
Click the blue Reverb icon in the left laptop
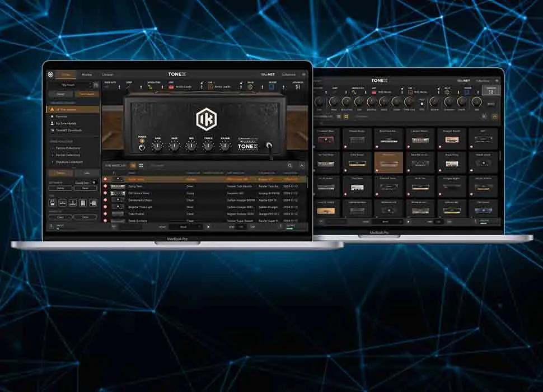click(272, 87)
